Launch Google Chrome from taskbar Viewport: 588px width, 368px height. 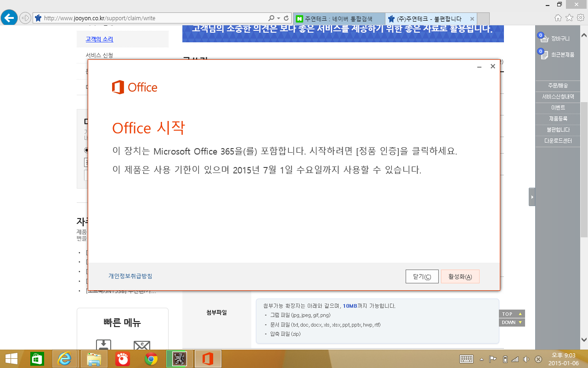click(x=151, y=359)
